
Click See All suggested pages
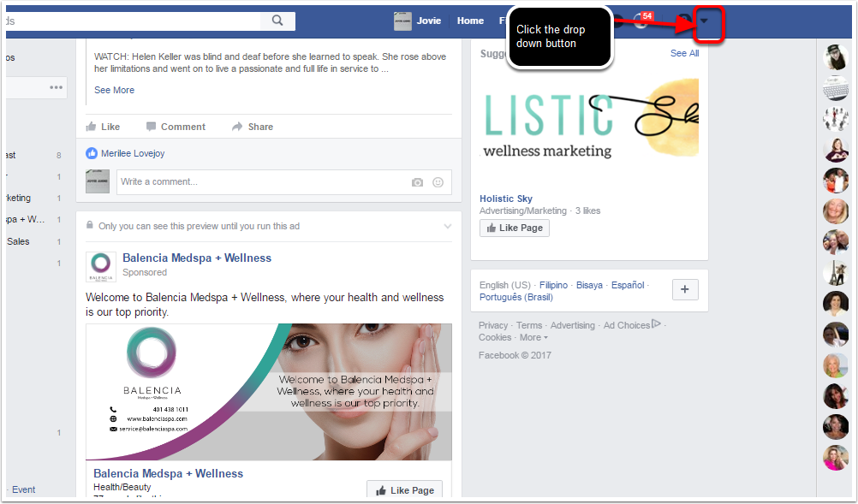[x=684, y=53]
